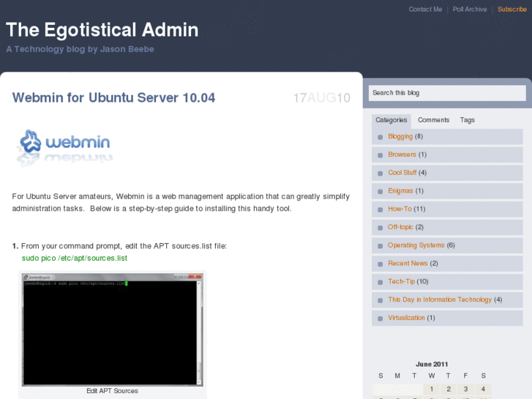Switch to the Comments tab

(x=433, y=120)
